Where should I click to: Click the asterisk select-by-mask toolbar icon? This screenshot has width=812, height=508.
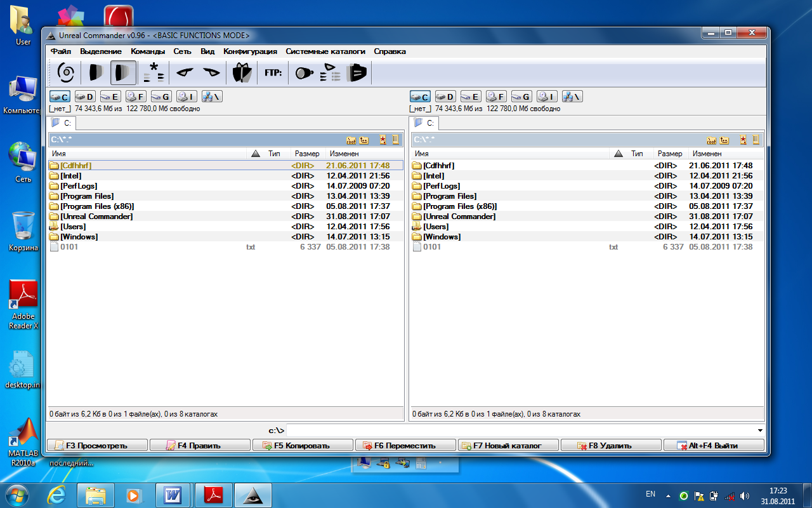[x=153, y=73]
